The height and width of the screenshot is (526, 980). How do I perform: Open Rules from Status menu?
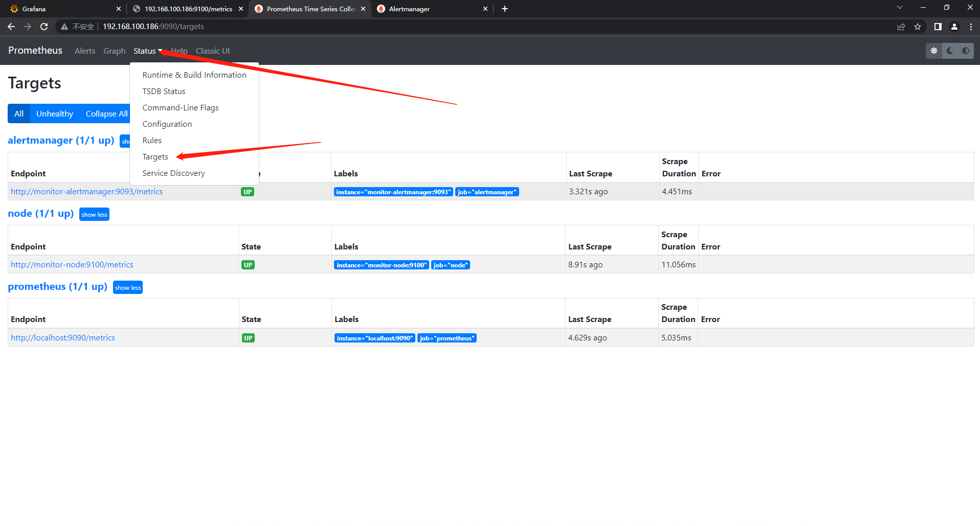[194, 140]
